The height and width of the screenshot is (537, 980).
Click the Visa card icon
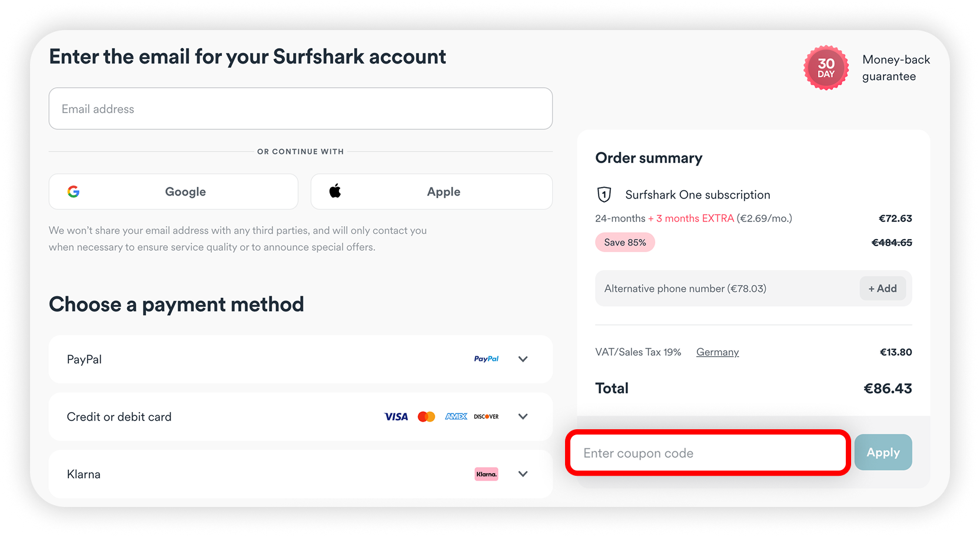point(396,416)
